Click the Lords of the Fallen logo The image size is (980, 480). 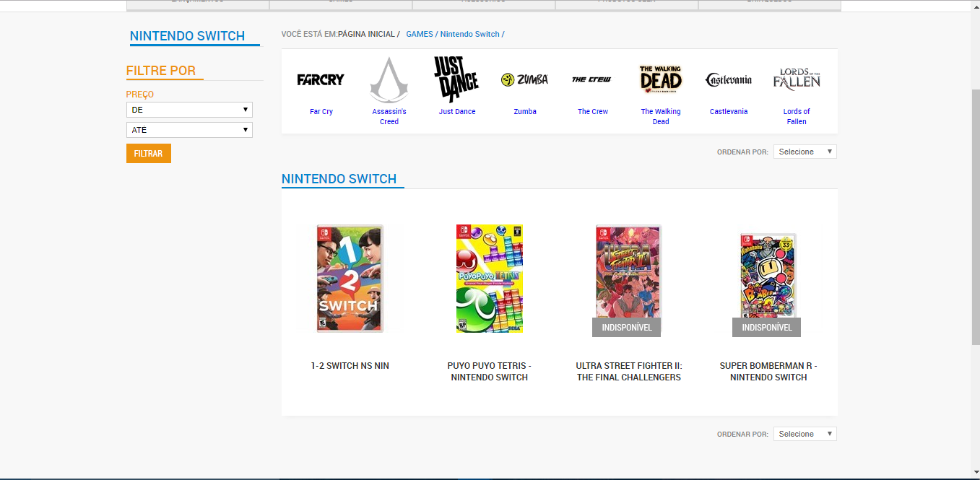pyautogui.click(x=797, y=79)
